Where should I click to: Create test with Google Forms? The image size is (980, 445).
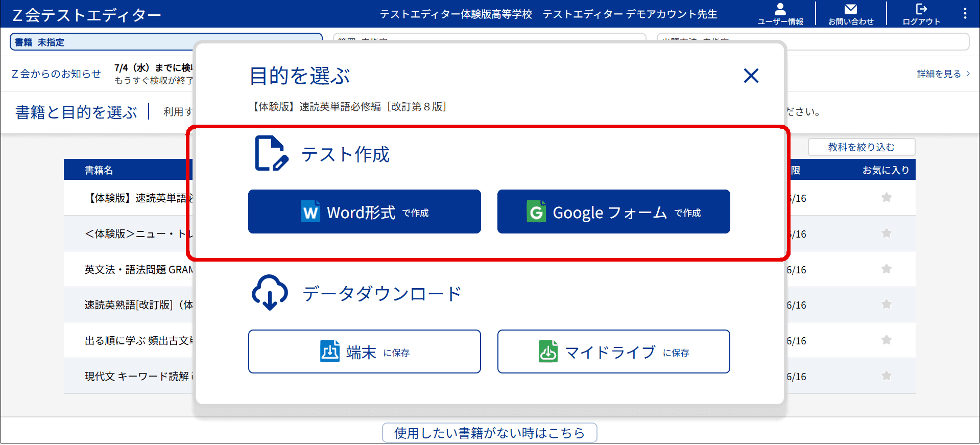pyautogui.click(x=613, y=212)
